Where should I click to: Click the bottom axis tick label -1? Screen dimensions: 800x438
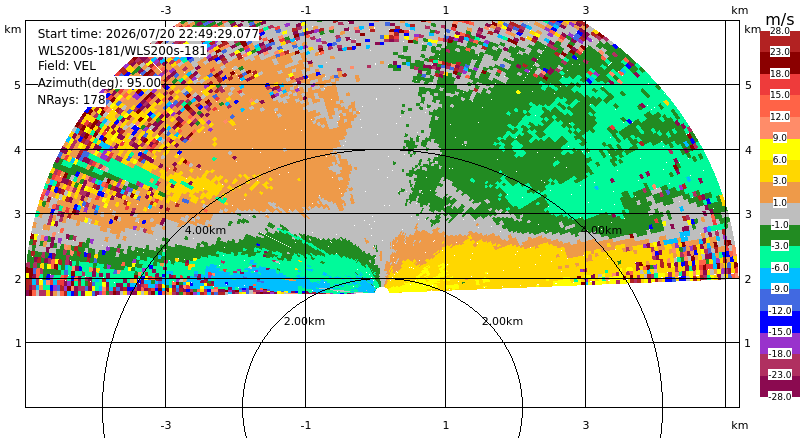click(x=305, y=425)
